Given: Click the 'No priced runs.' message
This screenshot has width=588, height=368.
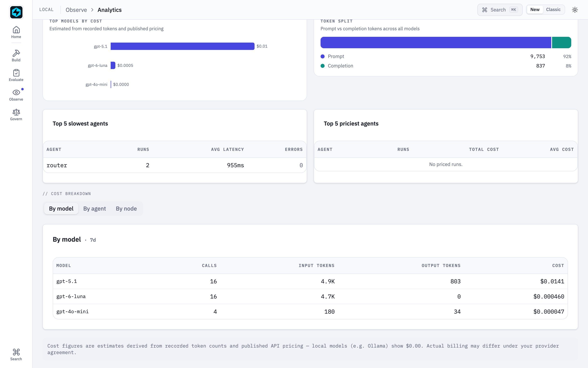Looking at the screenshot, I should click(446, 164).
